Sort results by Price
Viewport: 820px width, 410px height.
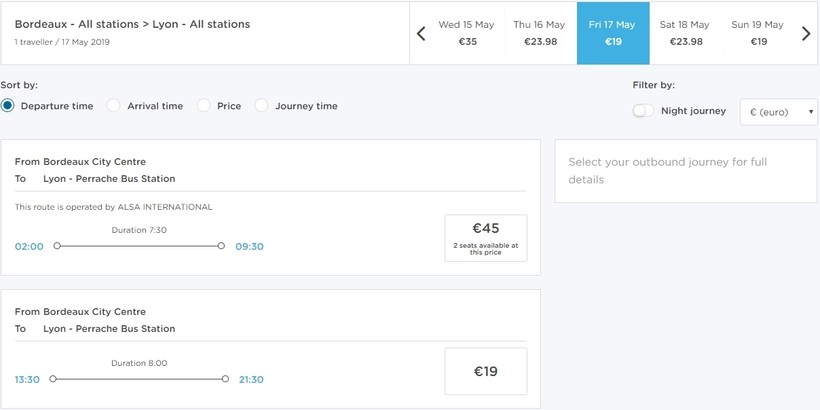tap(204, 106)
